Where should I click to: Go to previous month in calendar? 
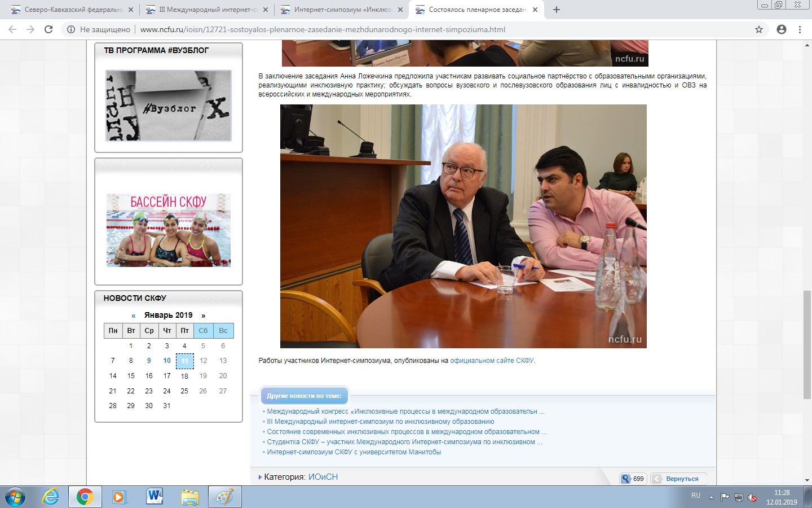pyautogui.click(x=134, y=316)
